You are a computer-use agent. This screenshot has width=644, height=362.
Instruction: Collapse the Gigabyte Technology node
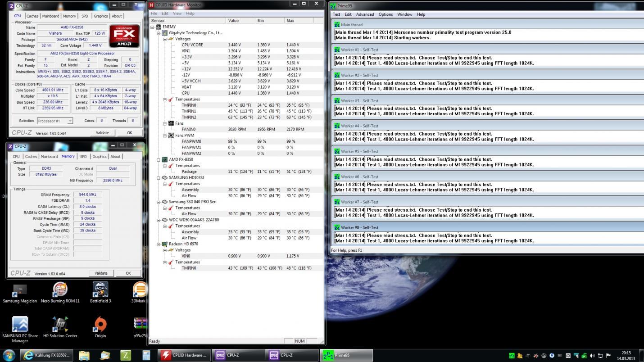[x=159, y=33]
